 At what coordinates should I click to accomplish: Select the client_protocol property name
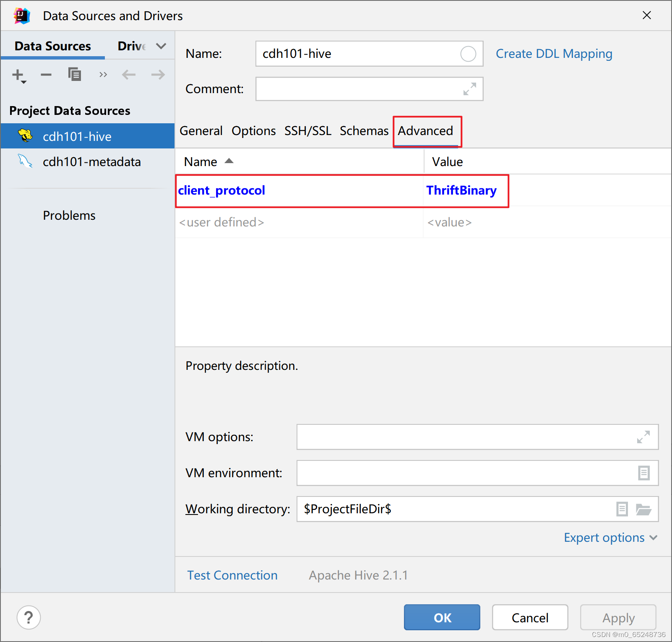pyautogui.click(x=221, y=190)
